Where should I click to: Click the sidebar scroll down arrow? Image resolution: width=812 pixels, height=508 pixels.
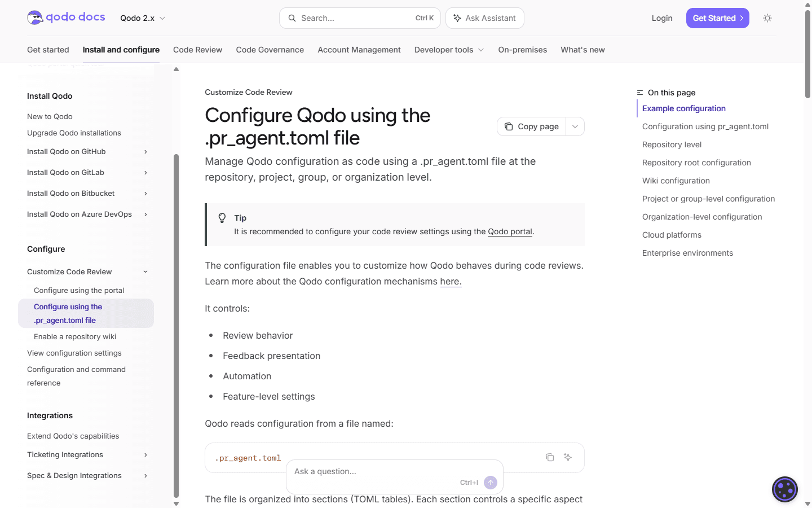point(176,503)
